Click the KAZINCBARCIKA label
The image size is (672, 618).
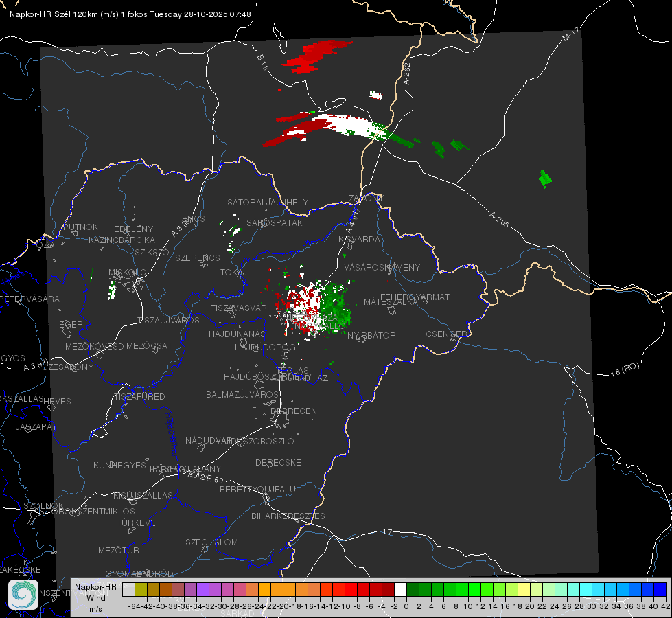point(121,240)
